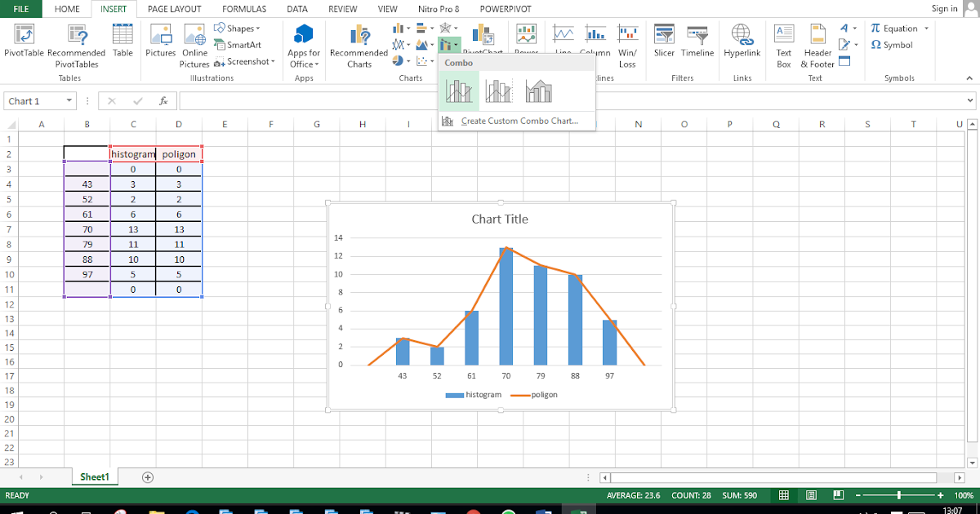The image size is (980, 514).
Task: Insert a Text Box
Action: click(x=784, y=46)
